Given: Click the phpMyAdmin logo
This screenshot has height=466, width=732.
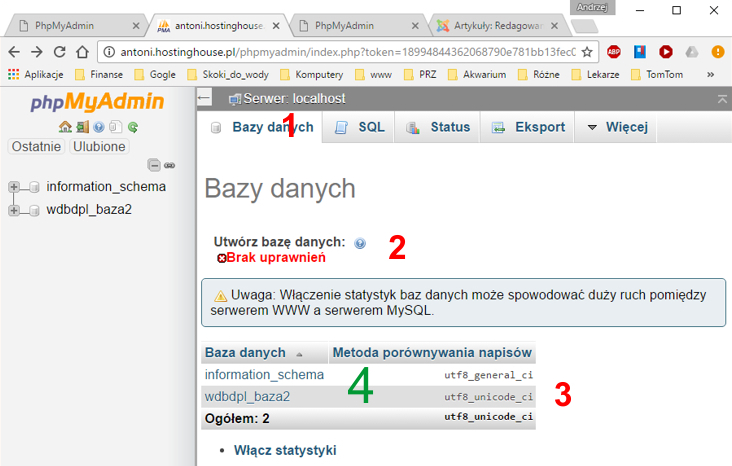Looking at the screenshot, I should click(x=98, y=101).
